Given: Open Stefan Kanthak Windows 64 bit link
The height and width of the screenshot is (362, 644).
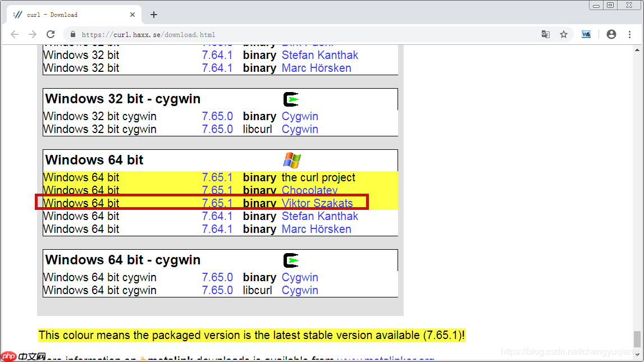Looking at the screenshot, I should tap(320, 216).
